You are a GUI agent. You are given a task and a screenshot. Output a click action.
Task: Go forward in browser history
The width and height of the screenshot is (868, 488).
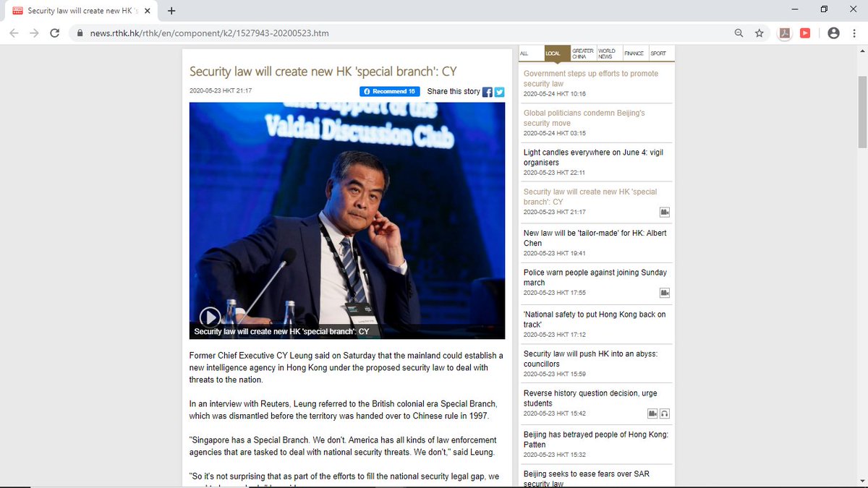pos(34,33)
